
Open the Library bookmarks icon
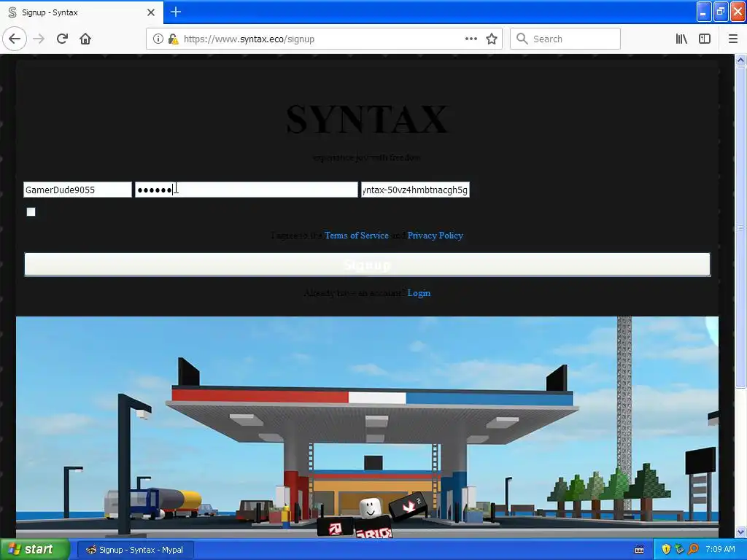pos(681,39)
